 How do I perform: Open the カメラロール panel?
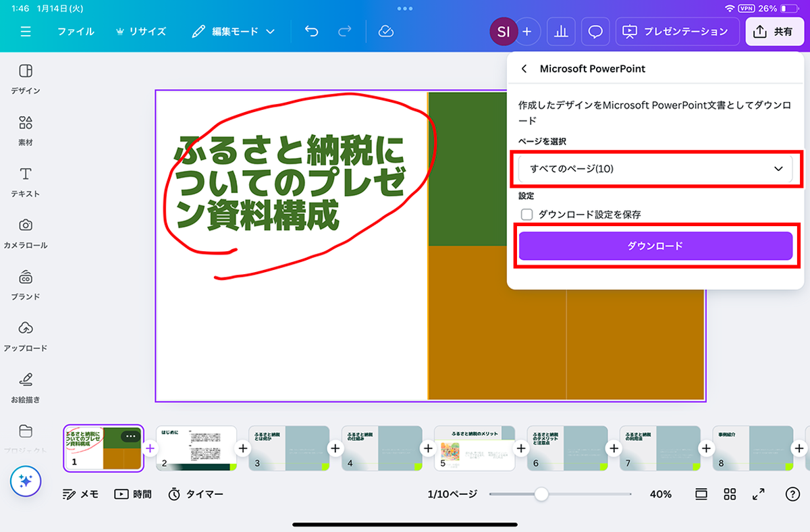click(26, 234)
